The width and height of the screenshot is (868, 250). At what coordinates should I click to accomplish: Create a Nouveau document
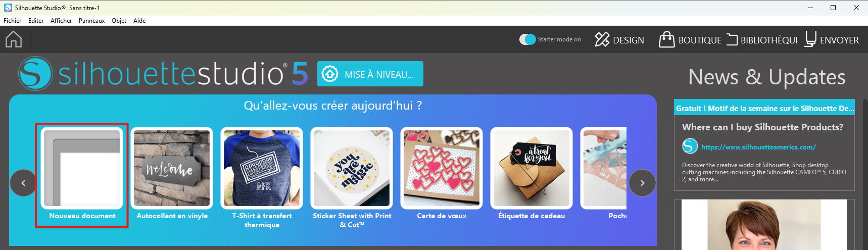[x=82, y=174]
